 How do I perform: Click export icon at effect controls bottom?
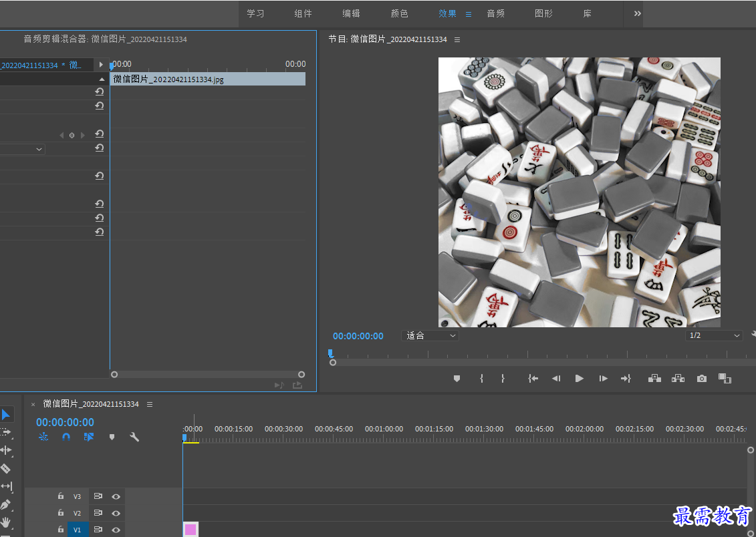297,385
